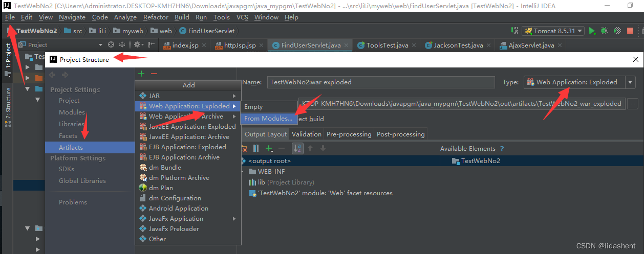Hide the Project tool window panel
Viewport: 644px width, 254px height.
point(151,45)
